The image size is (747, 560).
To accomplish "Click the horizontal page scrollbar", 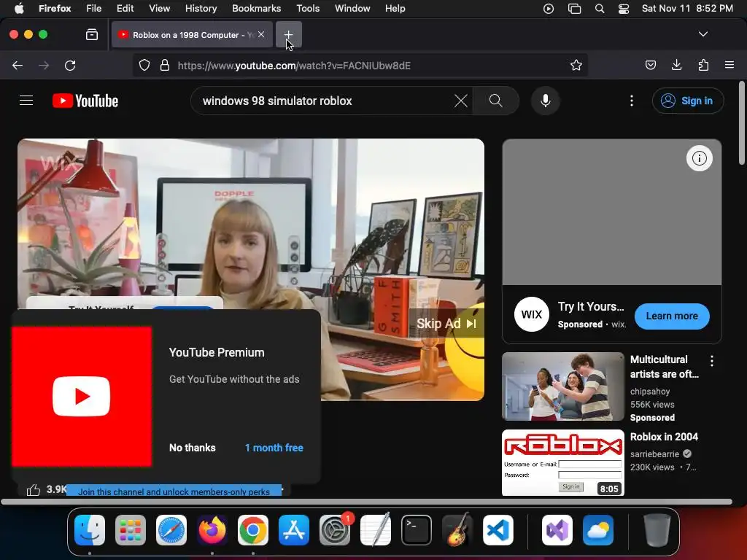I will pyautogui.click(x=366, y=502).
